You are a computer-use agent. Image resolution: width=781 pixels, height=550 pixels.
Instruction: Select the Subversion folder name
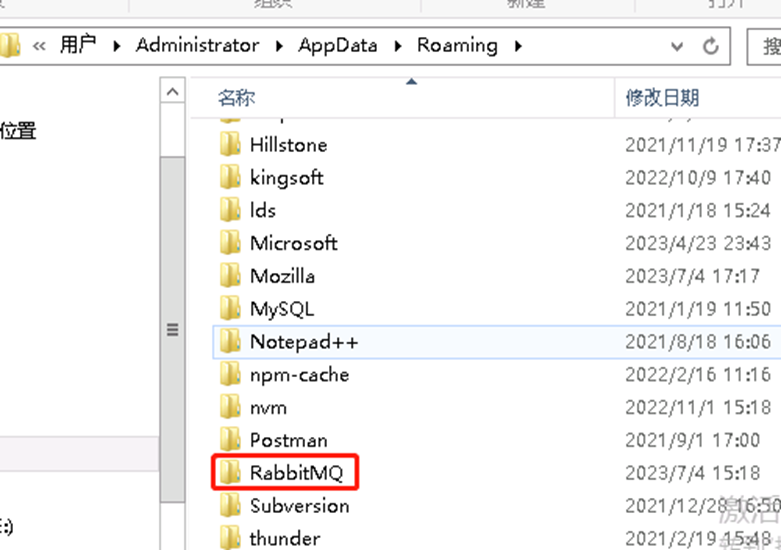pos(300,506)
